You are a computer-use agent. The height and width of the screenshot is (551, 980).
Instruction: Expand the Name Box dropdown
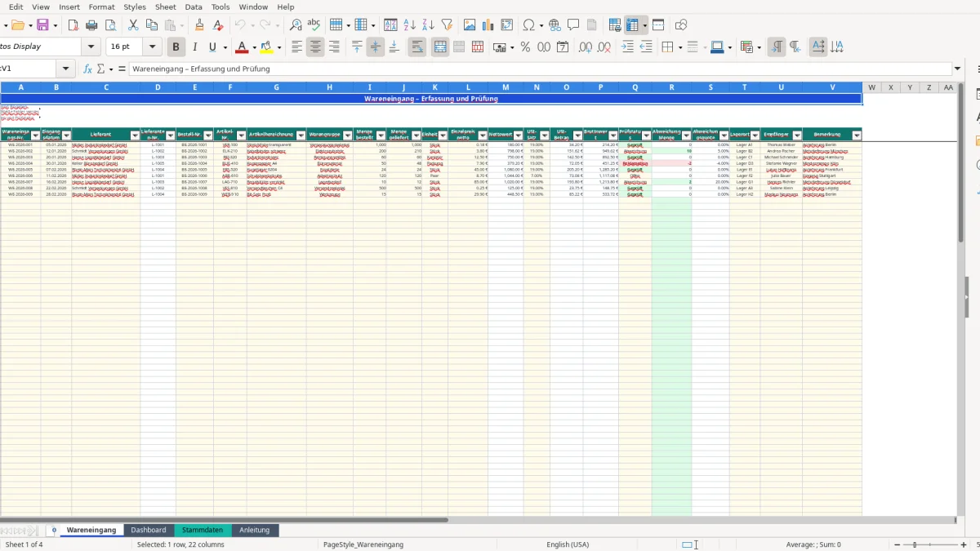point(66,69)
